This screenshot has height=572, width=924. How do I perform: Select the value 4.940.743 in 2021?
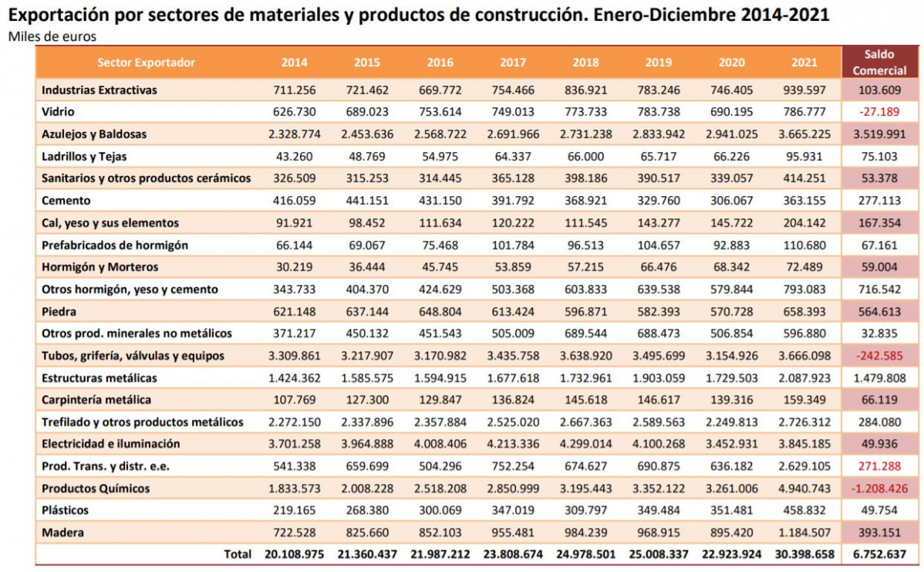pyautogui.click(x=804, y=489)
